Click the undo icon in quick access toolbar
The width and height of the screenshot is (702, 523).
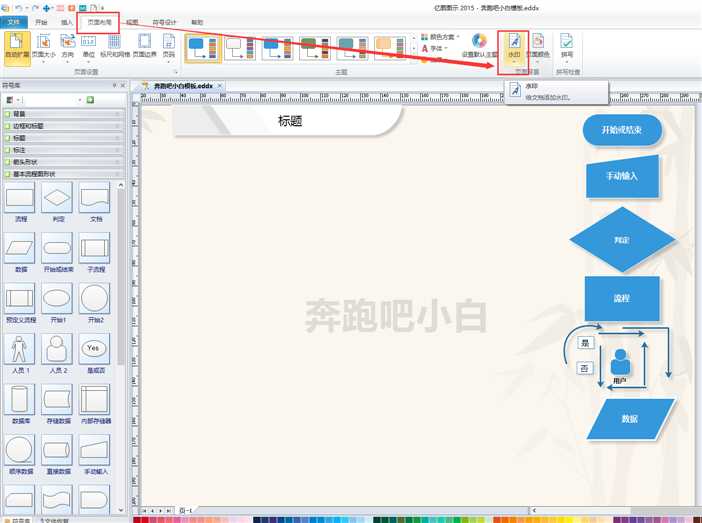pos(18,8)
